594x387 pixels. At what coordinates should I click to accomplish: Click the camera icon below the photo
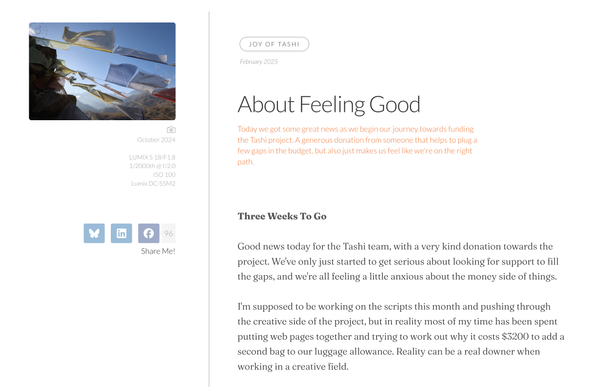pyautogui.click(x=171, y=130)
